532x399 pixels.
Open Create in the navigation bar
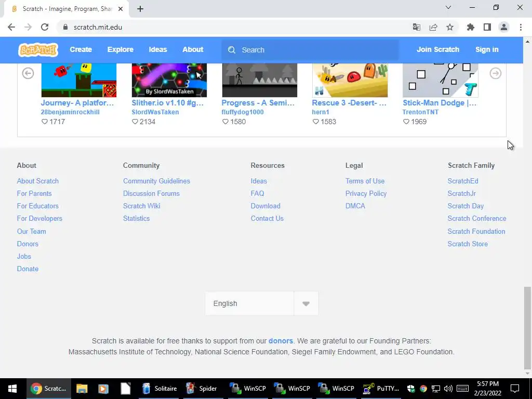pos(81,49)
